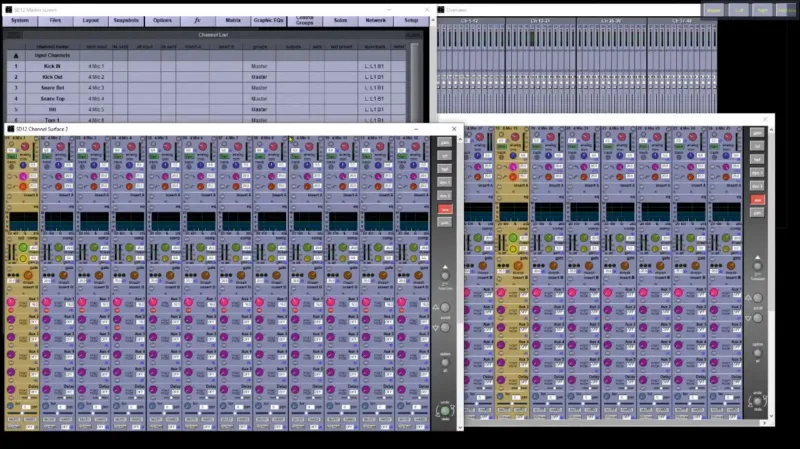Screen dimensions: 800x449
Task: Click channel 10 Aux 3 send knob
Action: click(331, 337)
